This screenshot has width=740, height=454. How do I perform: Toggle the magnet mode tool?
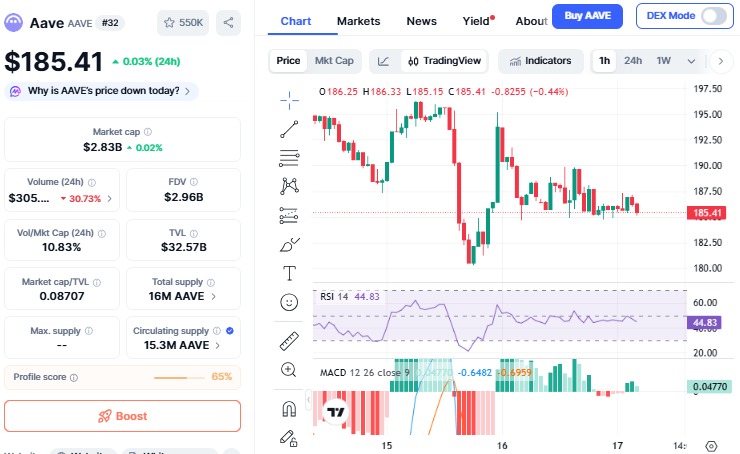pyautogui.click(x=289, y=409)
